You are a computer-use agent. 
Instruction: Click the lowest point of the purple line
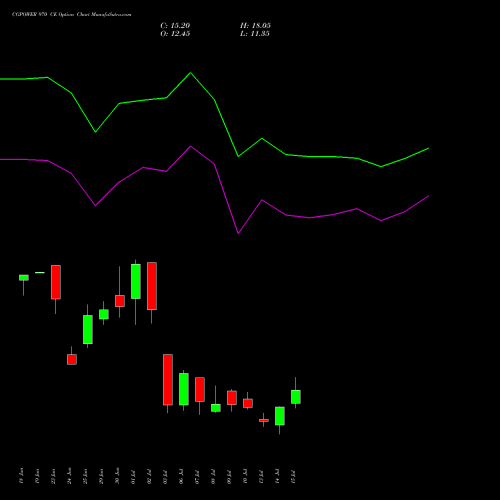pyautogui.click(x=238, y=233)
